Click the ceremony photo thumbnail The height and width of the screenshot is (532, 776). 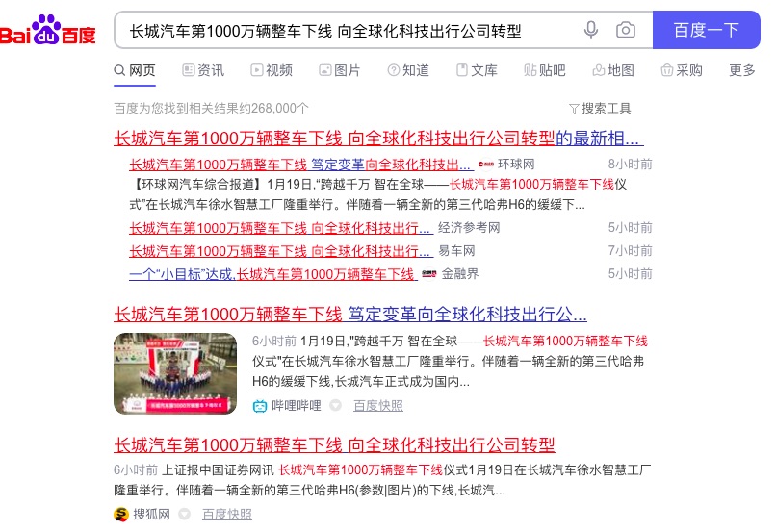coord(175,373)
